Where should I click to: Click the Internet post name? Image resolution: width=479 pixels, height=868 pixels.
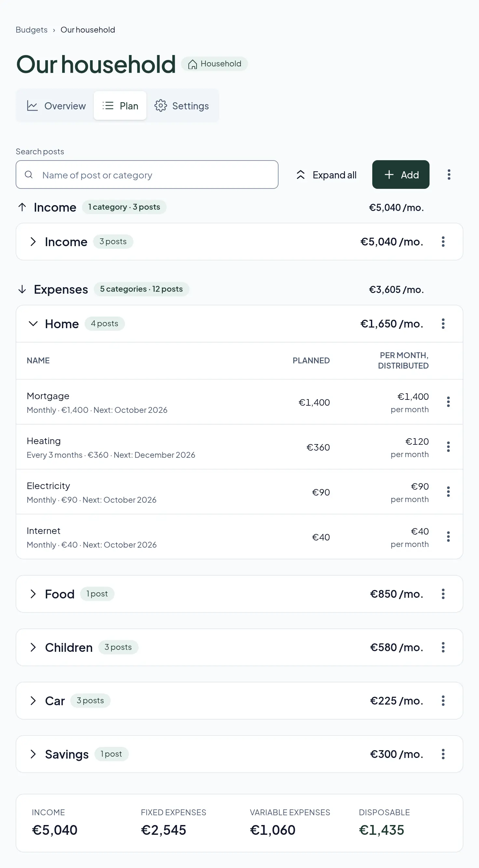(x=44, y=531)
